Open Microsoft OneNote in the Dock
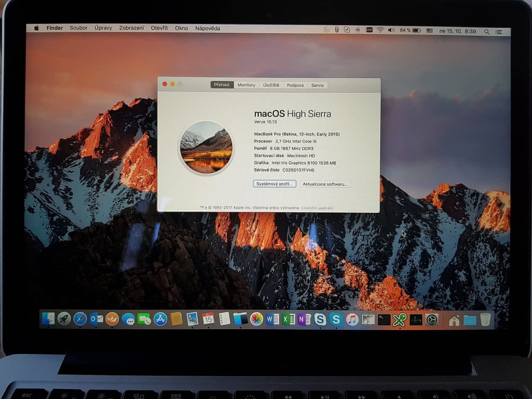The width and height of the screenshot is (532, 399). [x=304, y=319]
